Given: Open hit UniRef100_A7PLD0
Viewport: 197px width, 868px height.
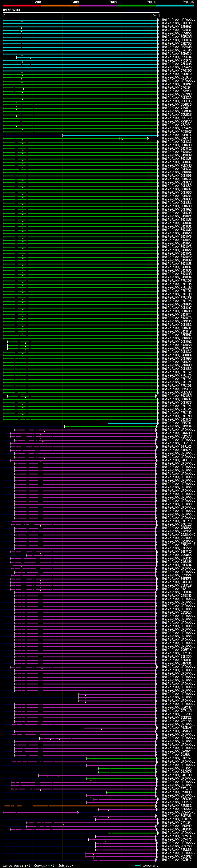Looking at the screenshot, I should pos(177,24).
